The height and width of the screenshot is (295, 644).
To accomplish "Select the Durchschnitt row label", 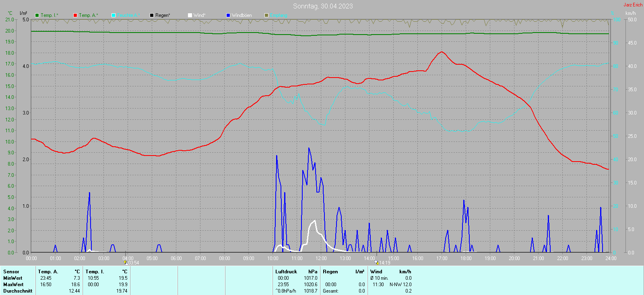I will click(x=18, y=291).
